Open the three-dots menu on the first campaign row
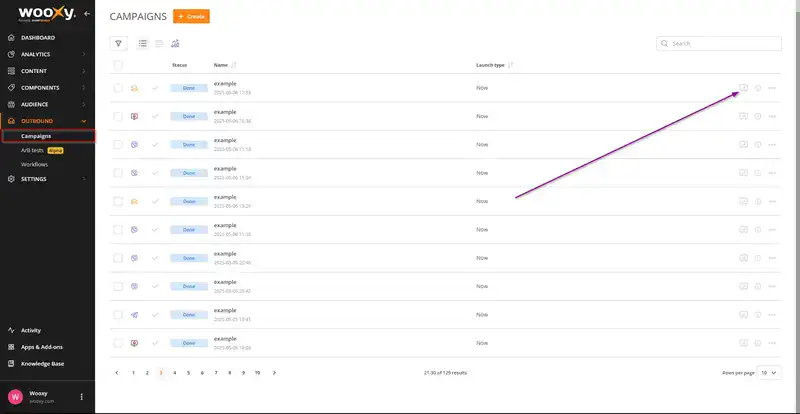 pyautogui.click(x=772, y=88)
